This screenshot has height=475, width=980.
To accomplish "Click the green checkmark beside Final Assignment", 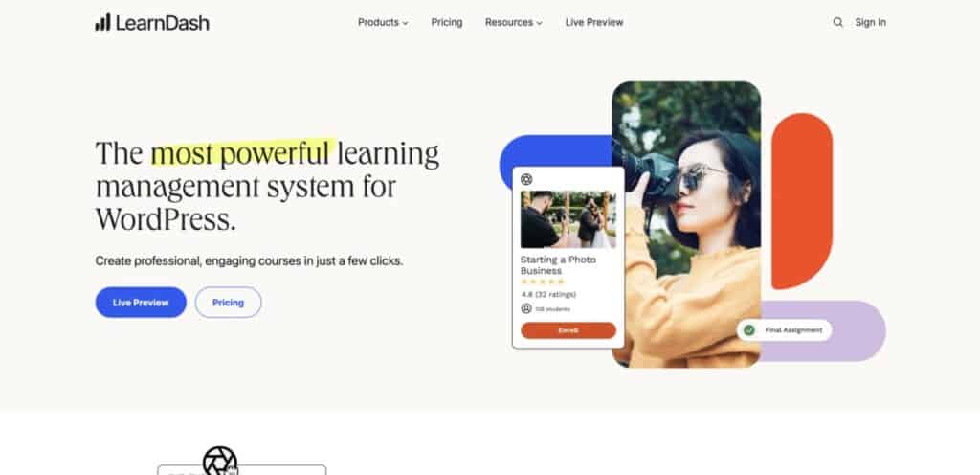I will pyautogui.click(x=748, y=330).
